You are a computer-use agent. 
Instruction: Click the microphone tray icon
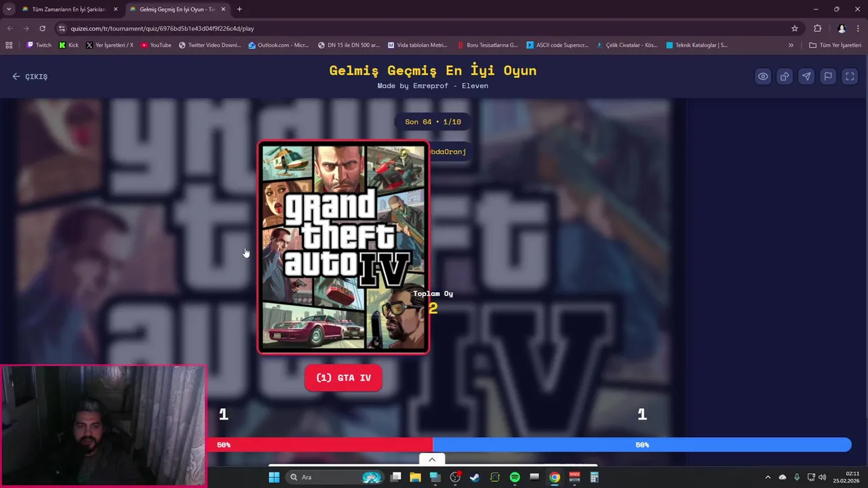[x=797, y=477]
